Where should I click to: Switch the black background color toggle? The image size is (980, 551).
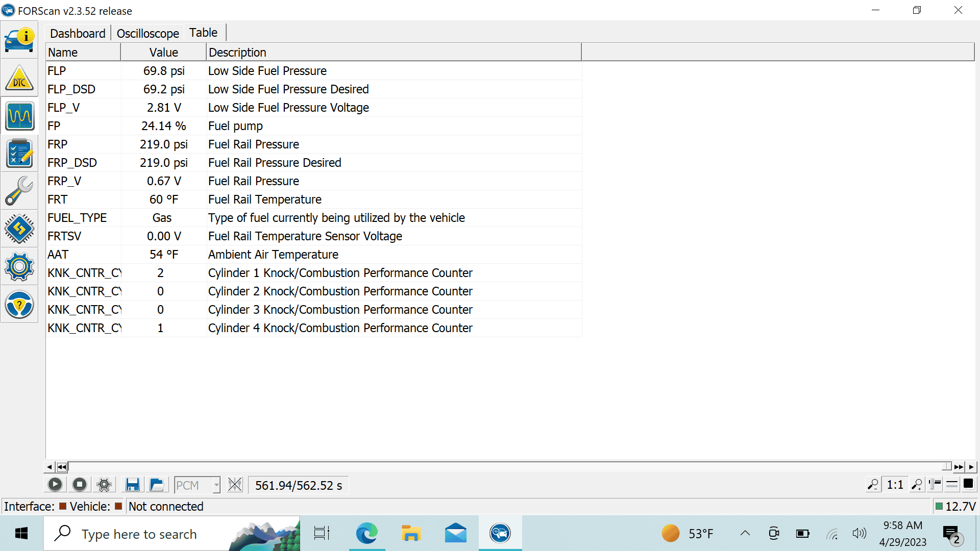click(968, 484)
